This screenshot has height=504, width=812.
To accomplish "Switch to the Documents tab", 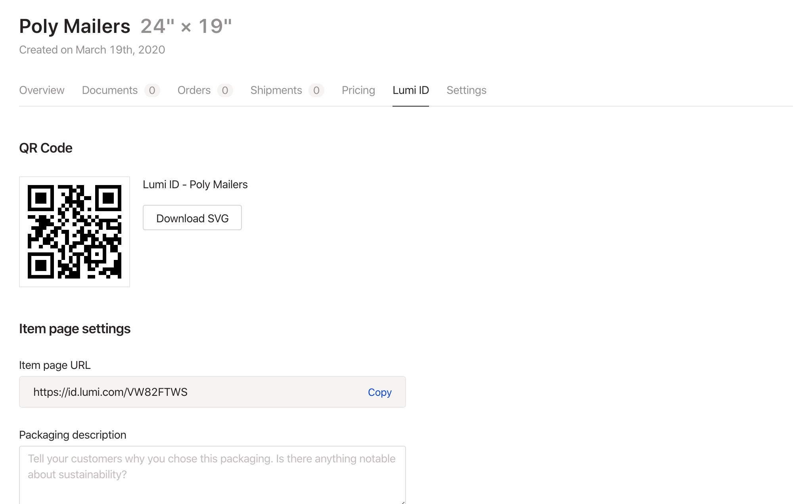I will click(x=110, y=90).
